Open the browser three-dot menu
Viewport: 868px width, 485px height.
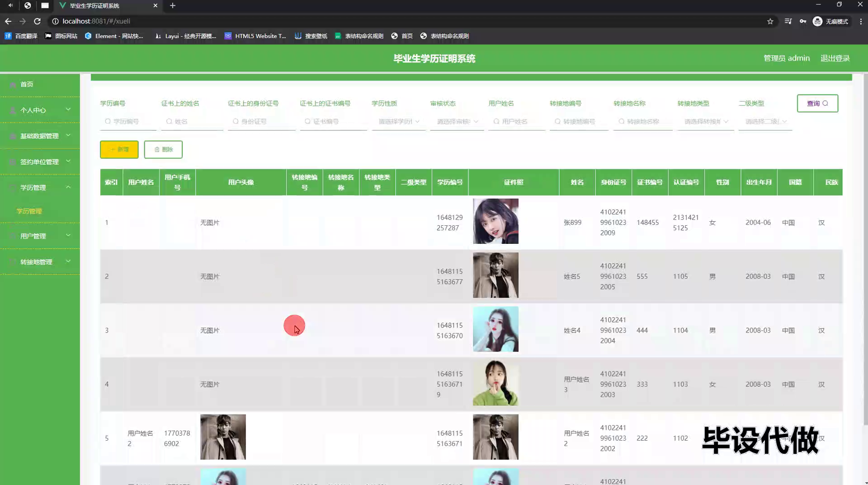pyautogui.click(x=861, y=21)
